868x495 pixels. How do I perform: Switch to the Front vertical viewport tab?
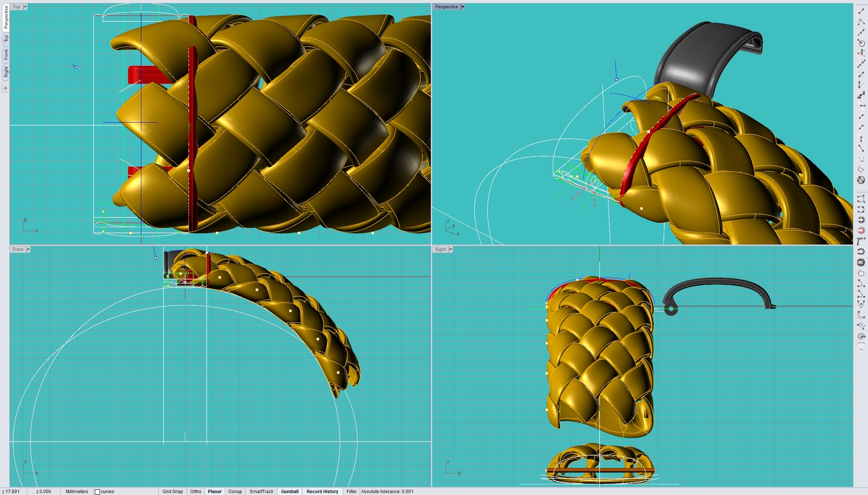tap(6, 54)
